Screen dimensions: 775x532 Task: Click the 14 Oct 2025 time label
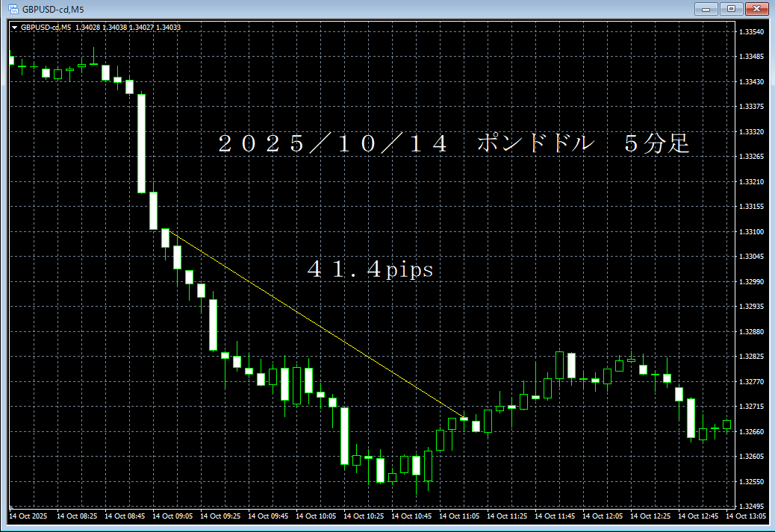coord(28,516)
